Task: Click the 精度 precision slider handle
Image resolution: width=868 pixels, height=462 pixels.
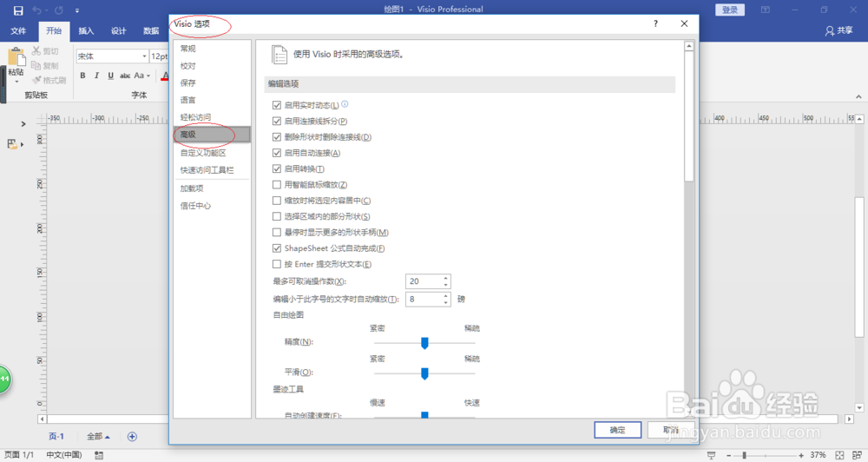Action: (424, 343)
